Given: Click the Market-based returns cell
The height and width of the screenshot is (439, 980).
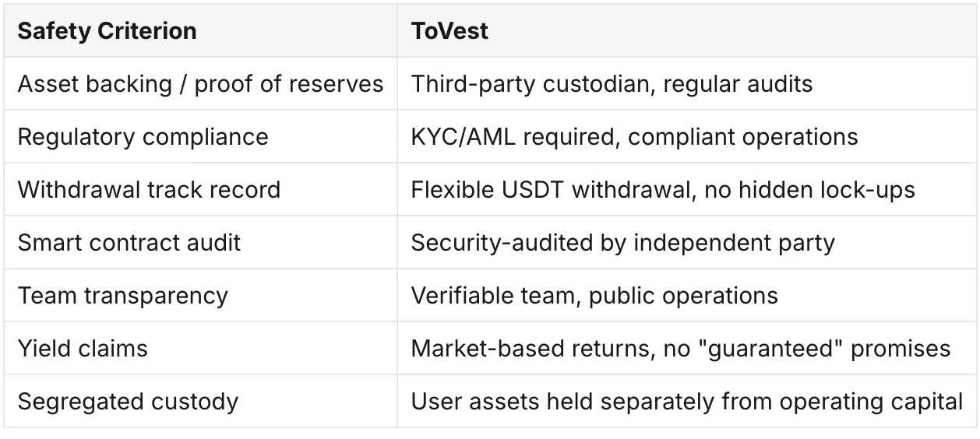Looking at the screenshot, I should pos(686,348).
